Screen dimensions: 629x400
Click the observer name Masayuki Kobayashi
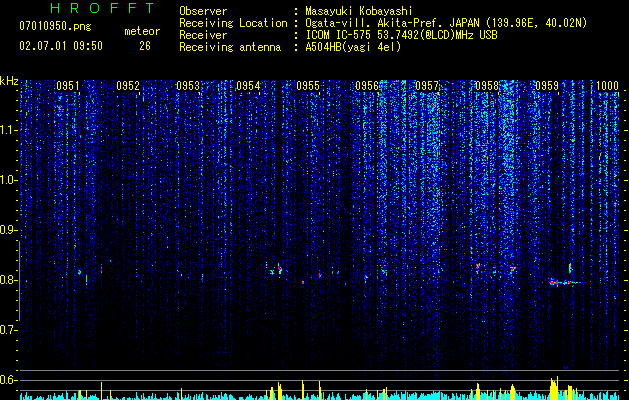pos(359,11)
